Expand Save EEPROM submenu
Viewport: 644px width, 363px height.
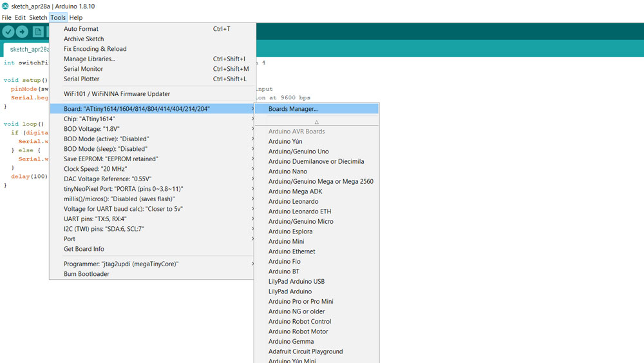tap(152, 159)
